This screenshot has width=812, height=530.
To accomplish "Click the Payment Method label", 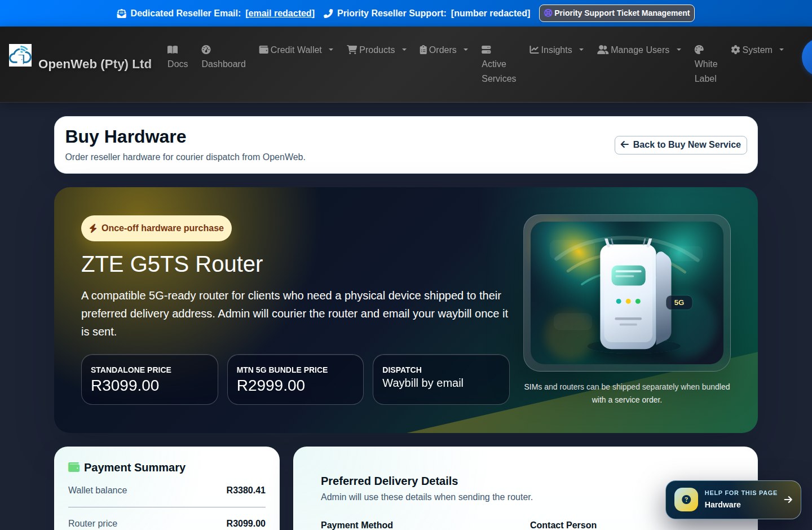I will click(357, 525).
